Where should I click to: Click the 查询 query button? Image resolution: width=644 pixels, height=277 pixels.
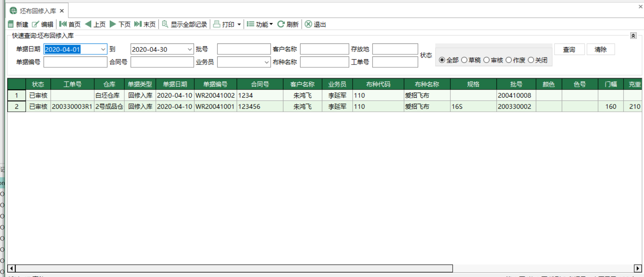pyautogui.click(x=569, y=49)
